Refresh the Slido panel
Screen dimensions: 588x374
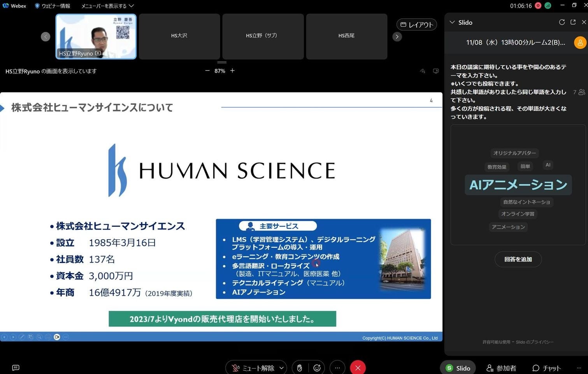coord(562,22)
